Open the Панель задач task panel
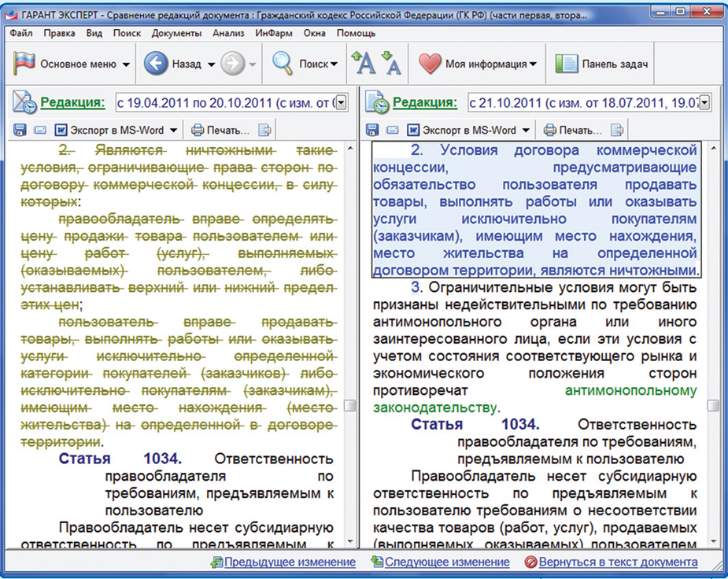The width and height of the screenshot is (728, 579). (602, 64)
